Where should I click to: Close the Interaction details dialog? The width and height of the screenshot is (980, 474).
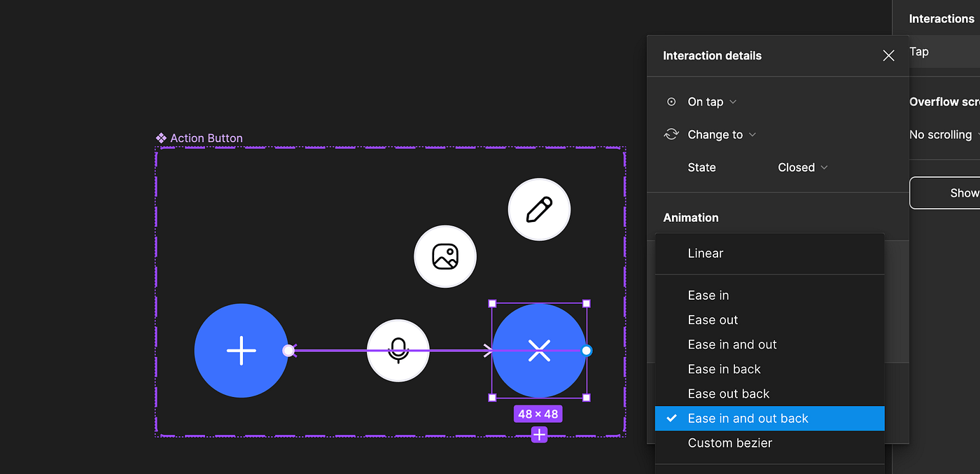pyautogui.click(x=888, y=55)
